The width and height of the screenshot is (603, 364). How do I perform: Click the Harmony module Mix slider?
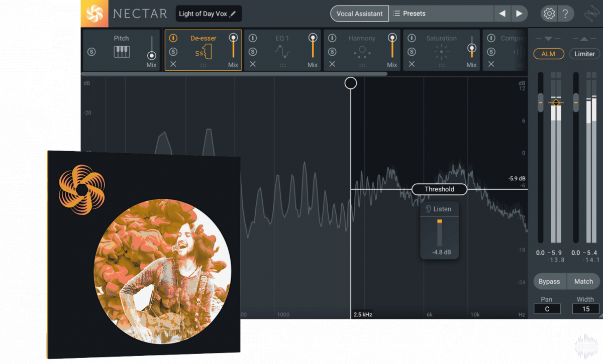[392, 46]
